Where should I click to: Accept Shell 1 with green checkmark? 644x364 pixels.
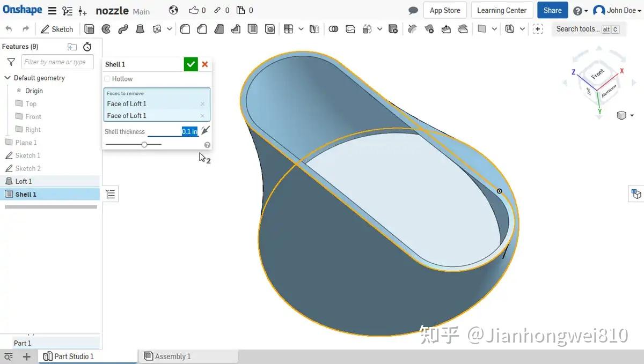pos(191,64)
